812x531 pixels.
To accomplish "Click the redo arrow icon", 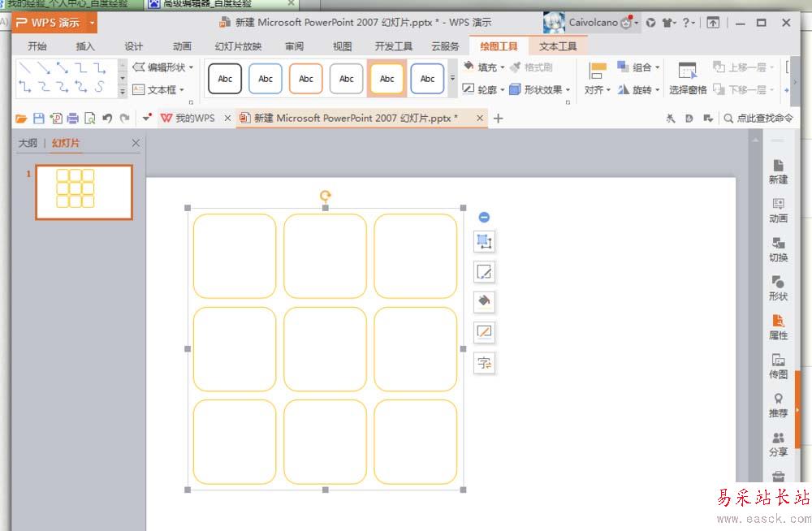I will pyautogui.click(x=124, y=119).
